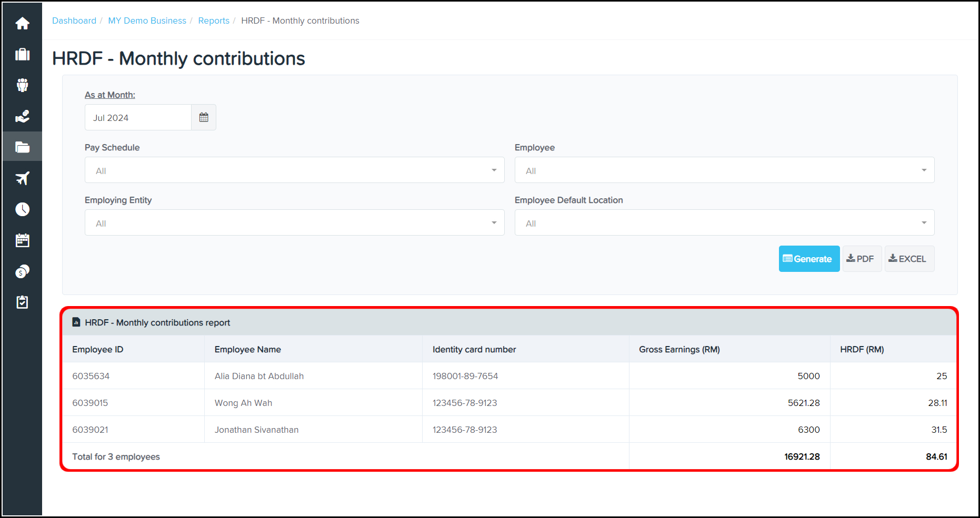
Task: Open the employees people icon in sidebar
Action: coord(22,85)
